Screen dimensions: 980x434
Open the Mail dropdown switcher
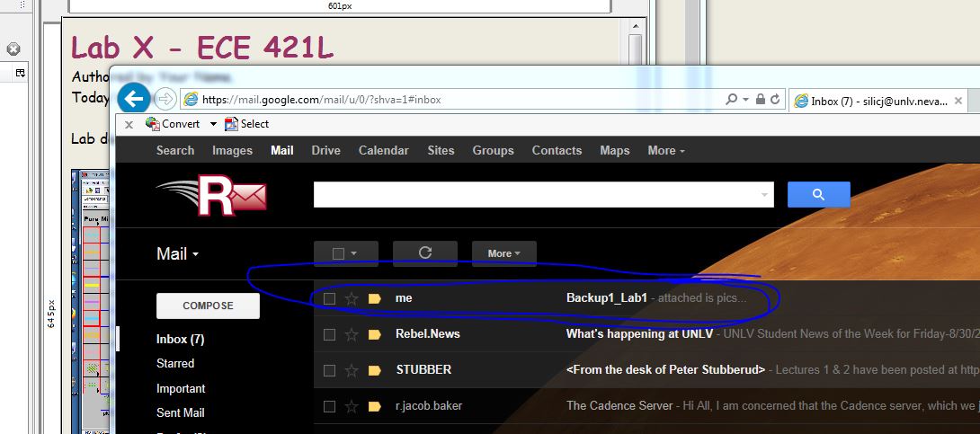[177, 253]
